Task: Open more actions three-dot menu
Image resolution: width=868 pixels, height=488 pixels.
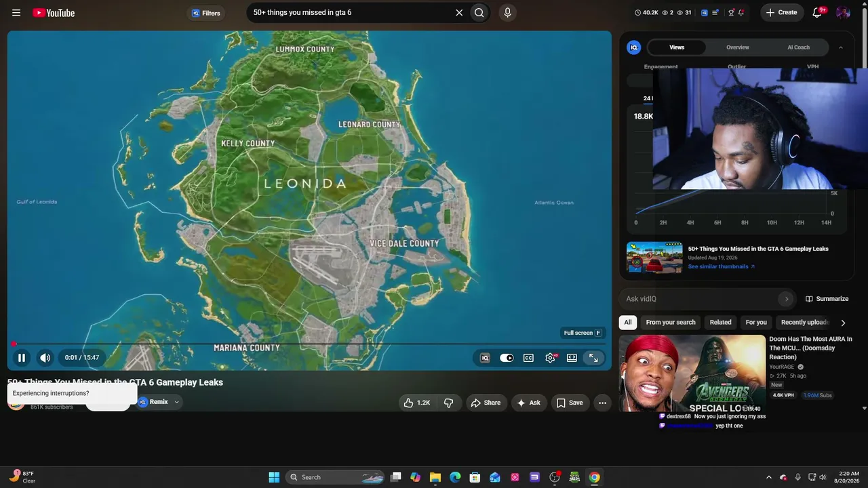Action: coord(602,403)
